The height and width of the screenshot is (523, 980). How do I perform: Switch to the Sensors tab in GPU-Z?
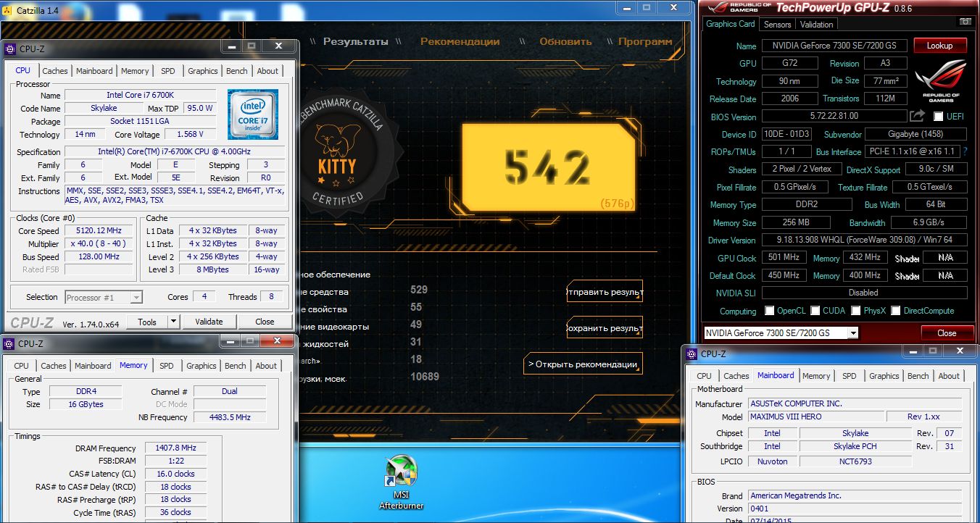[777, 24]
